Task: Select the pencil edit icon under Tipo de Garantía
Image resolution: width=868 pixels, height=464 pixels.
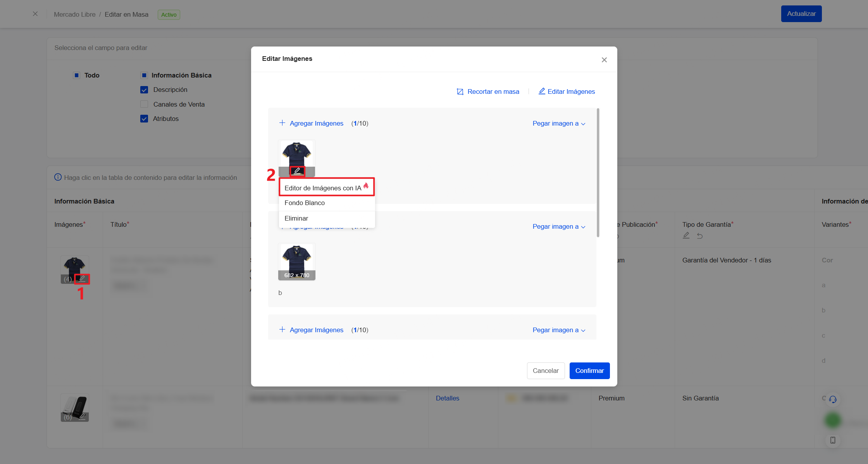Action: tap(686, 235)
